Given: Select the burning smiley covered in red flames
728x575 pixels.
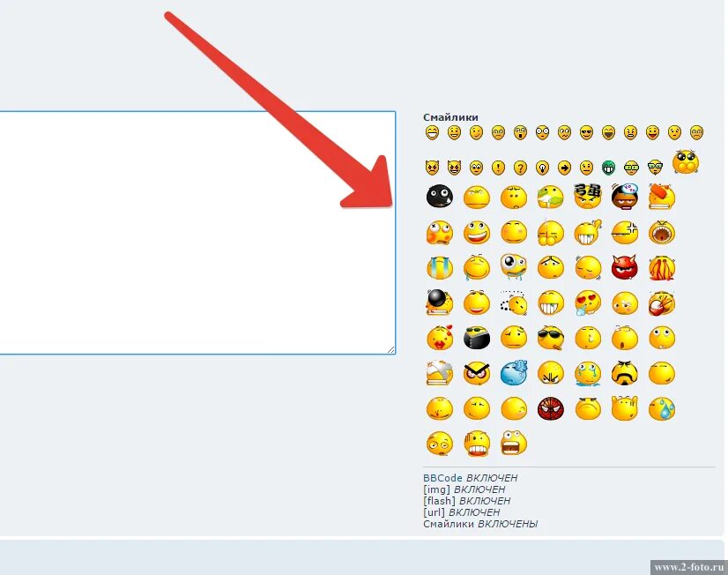Looking at the screenshot, I should (x=662, y=267).
